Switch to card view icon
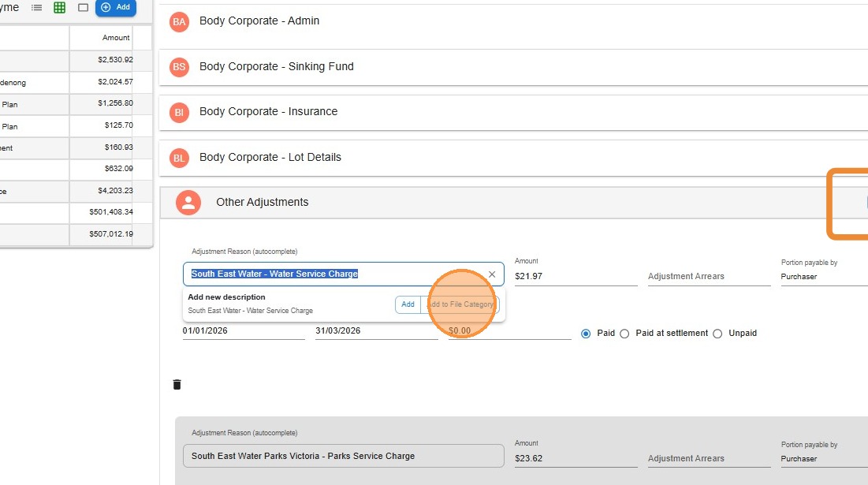 pyautogui.click(x=83, y=7)
